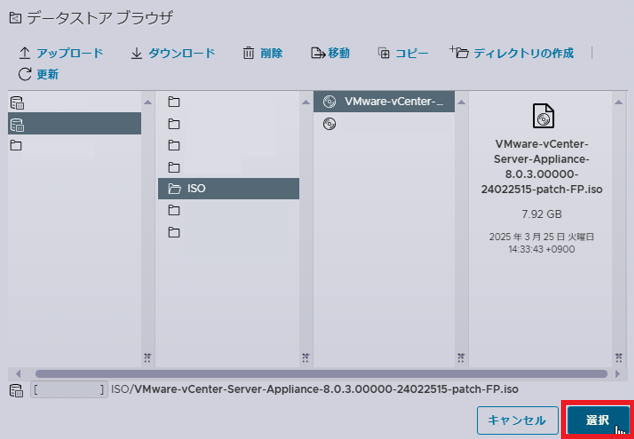Click the Upload (アップロード) toolbar icon

pyautogui.click(x=25, y=53)
